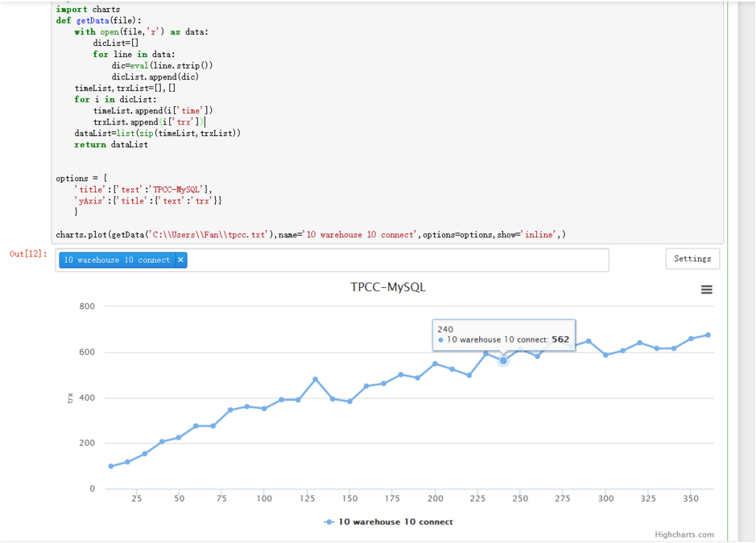Click the last data point of the line
Screen dimensions: 756x543
(x=708, y=335)
